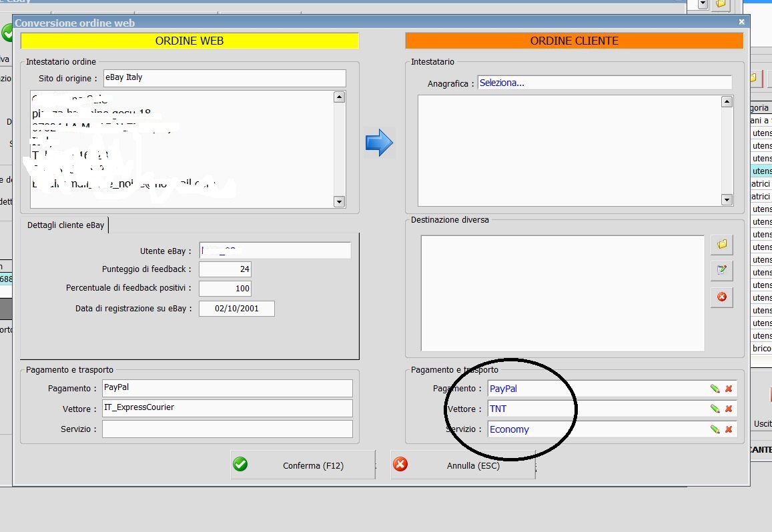Click the Annulla (ESC) button
Screen dimensions: 772x532
(x=463, y=465)
